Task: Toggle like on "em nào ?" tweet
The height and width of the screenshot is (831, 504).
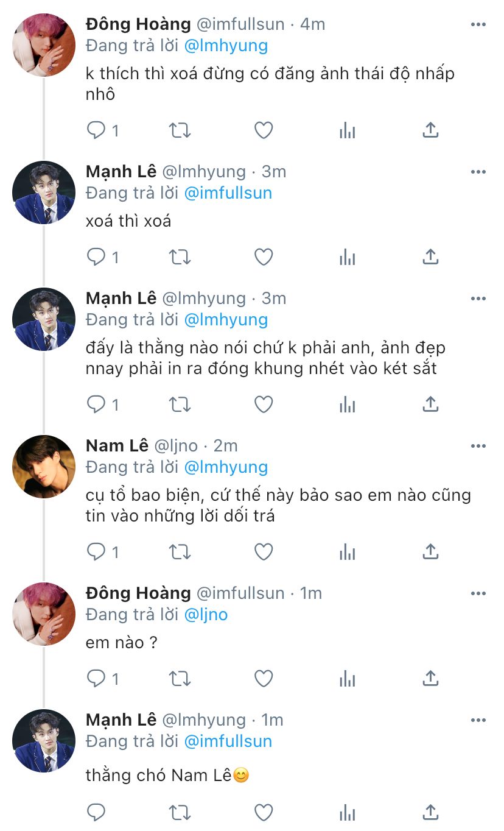Action: (x=263, y=678)
